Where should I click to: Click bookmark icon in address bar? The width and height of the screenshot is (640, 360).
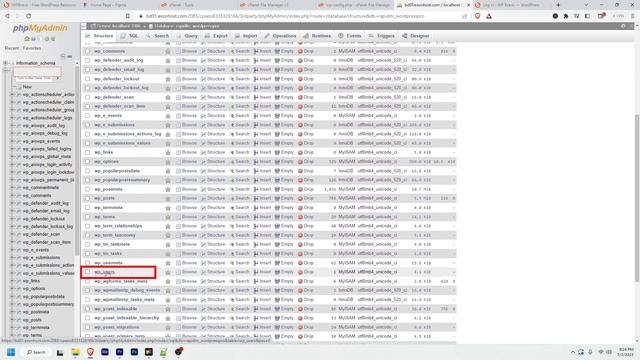[x=128, y=16]
